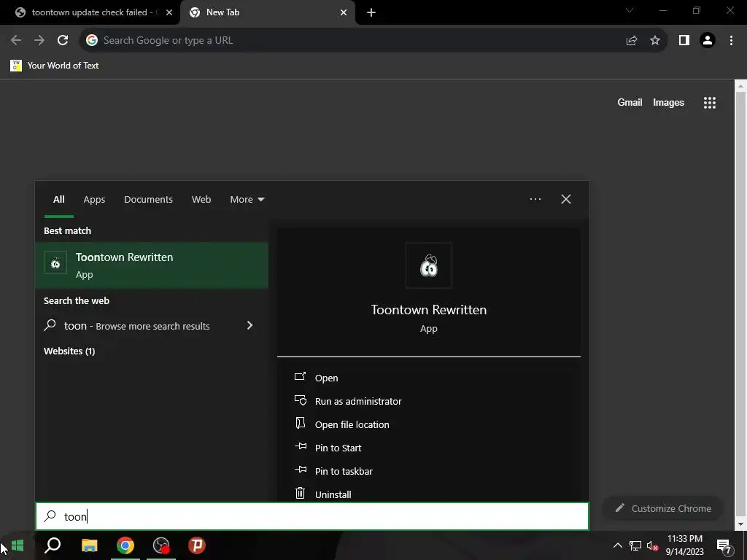This screenshot has height=560, width=747.
Task: Close the Windows search panel
Action: click(x=565, y=199)
